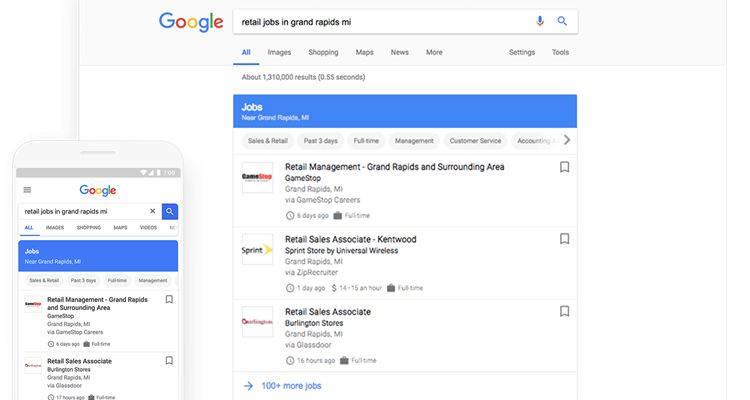Image resolution: width=750 pixels, height=400 pixels.
Task: Save the Sprint Retail Sales Associate job
Action: point(564,239)
